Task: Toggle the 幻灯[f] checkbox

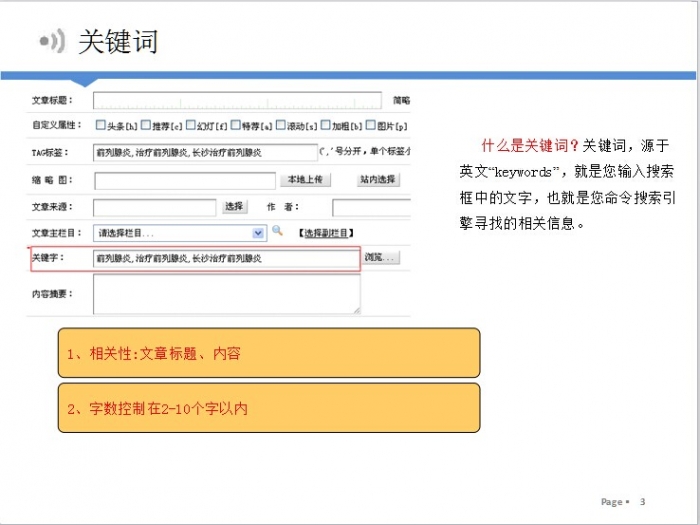Action: click(x=190, y=126)
